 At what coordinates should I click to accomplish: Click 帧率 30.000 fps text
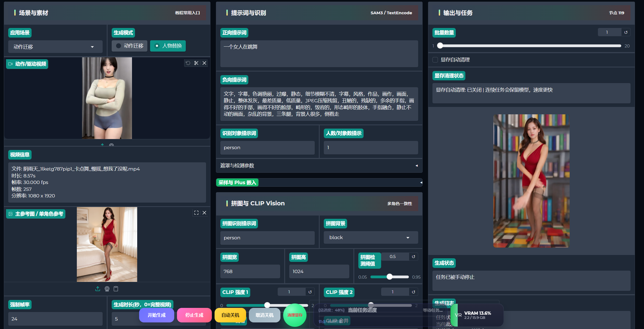point(30,182)
